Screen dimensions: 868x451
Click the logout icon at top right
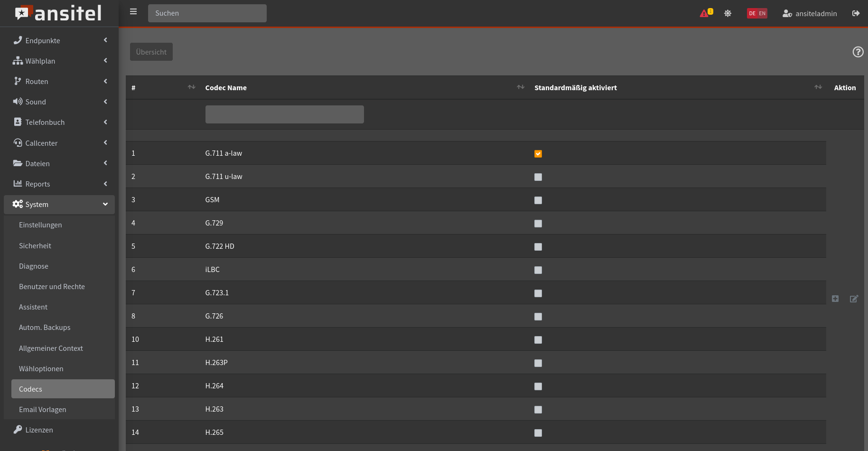click(856, 13)
